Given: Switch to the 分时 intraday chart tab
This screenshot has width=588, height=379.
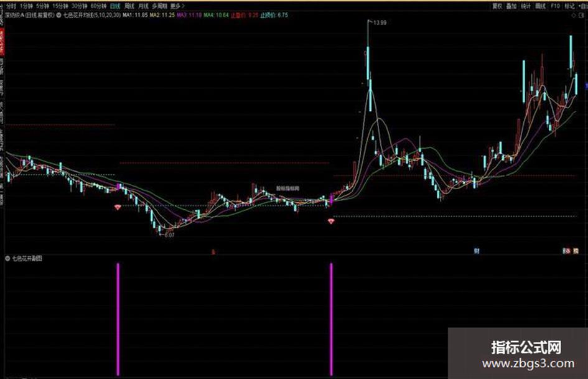Looking at the screenshot, I should [11, 6].
